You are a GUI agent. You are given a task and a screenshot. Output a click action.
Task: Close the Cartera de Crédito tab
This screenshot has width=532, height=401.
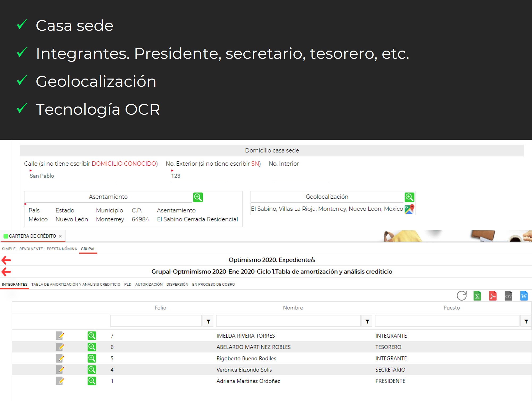[x=60, y=236]
